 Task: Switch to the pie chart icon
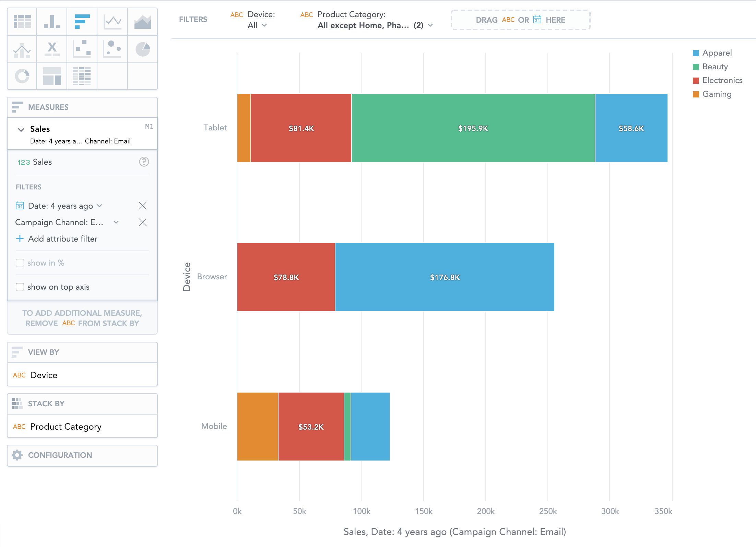tap(142, 49)
